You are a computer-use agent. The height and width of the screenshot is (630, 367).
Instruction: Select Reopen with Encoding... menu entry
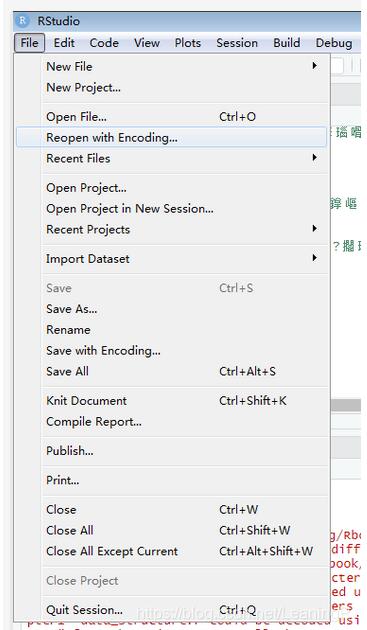pos(172,138)
